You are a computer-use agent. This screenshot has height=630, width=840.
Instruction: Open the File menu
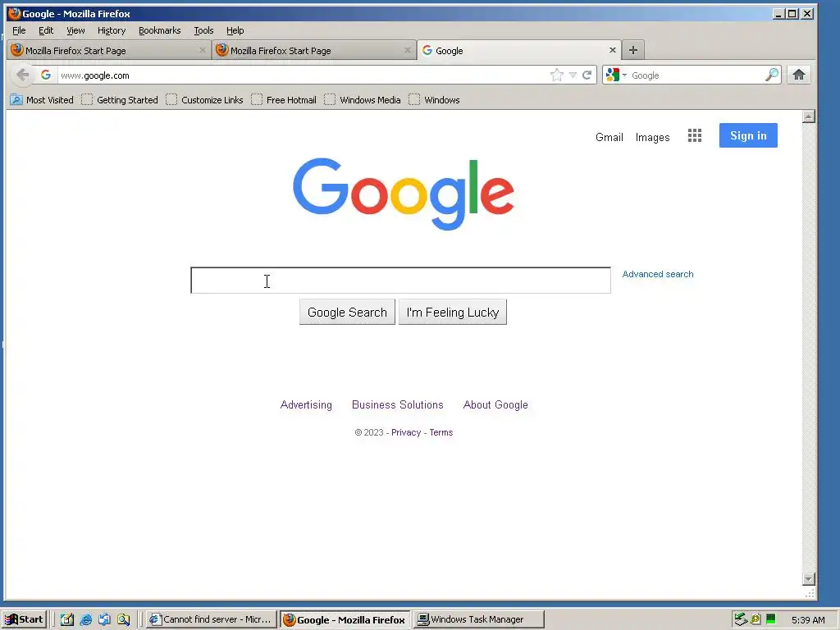(19, 30)
